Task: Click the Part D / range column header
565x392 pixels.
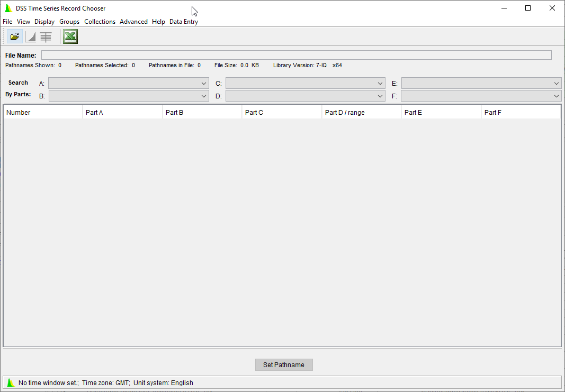Action: tap(361, 112)
